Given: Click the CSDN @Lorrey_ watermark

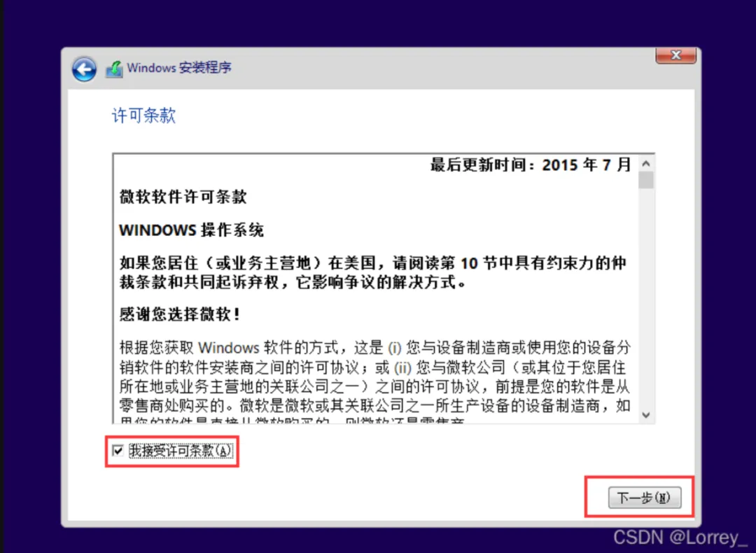Looking at the screenshot, I should (x=680, y=537).
